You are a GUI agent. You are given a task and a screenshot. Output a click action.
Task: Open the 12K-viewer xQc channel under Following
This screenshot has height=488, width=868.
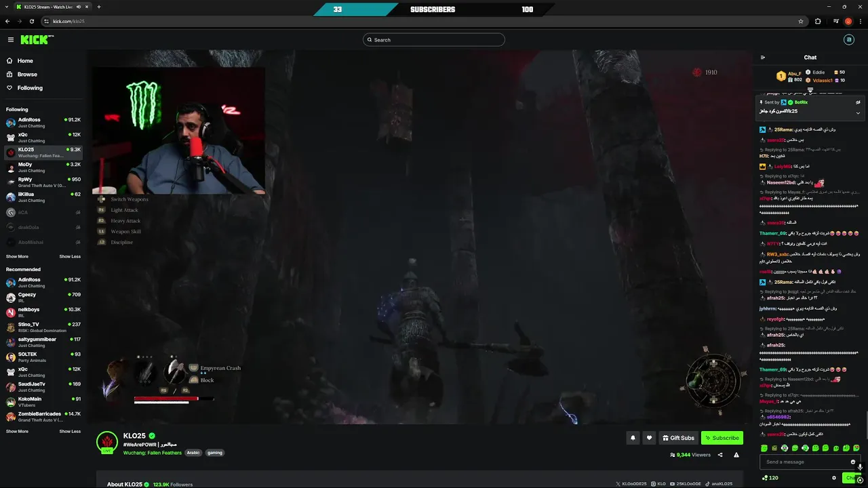click(43, 137)
